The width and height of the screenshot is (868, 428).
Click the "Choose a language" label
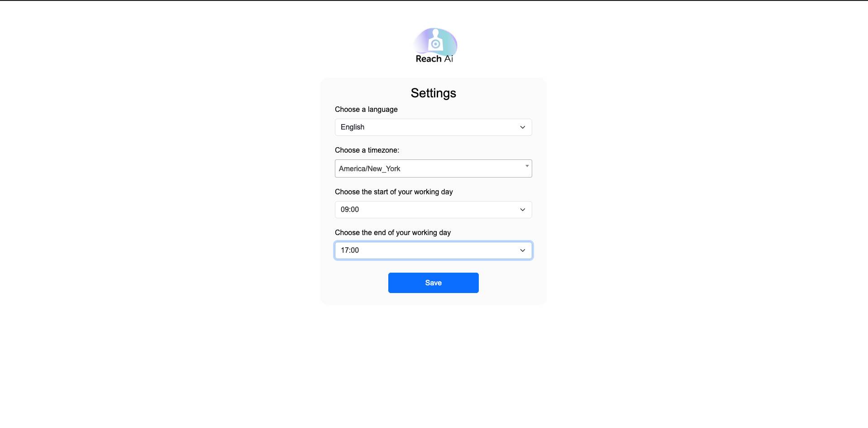click(366, 110)
